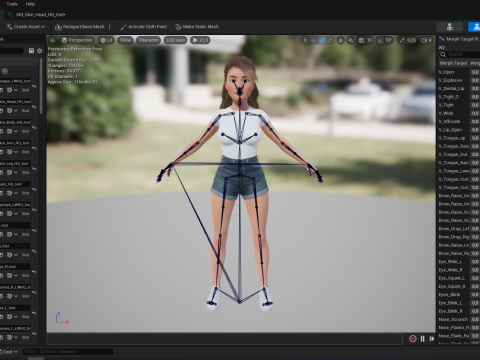Reset Skin_Leg_HQ material slot to default
This screenshot has width=480, height=360.
(34, 169)
